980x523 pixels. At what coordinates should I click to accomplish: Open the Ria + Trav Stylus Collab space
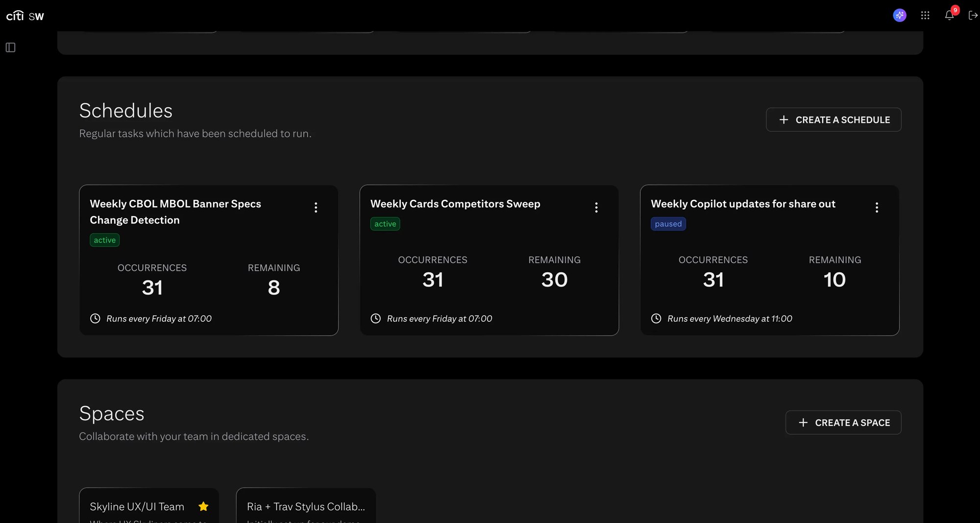[306, 506]
